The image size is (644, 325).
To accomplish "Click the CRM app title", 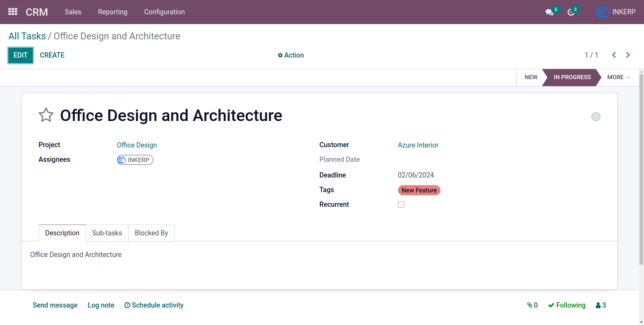I will click(37, 12).
